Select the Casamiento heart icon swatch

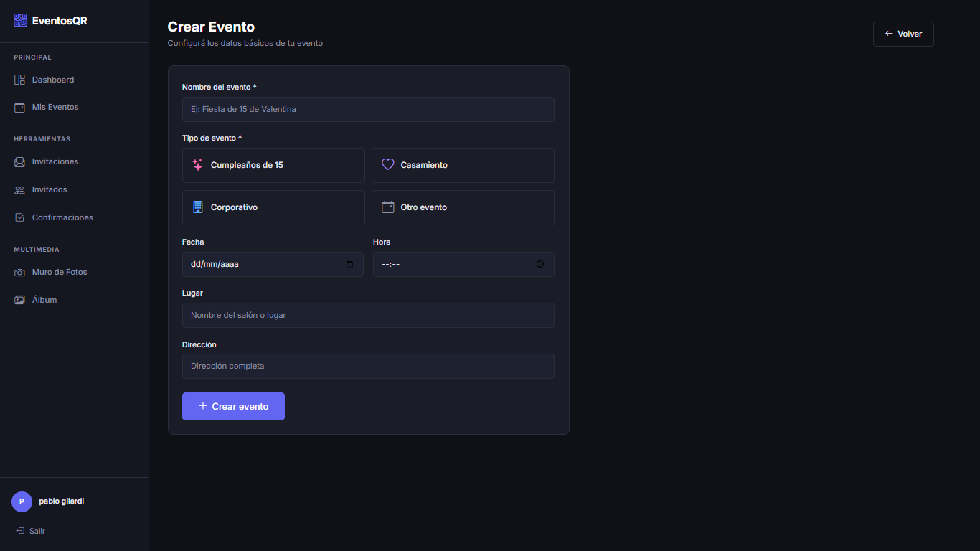coord(387,164)
